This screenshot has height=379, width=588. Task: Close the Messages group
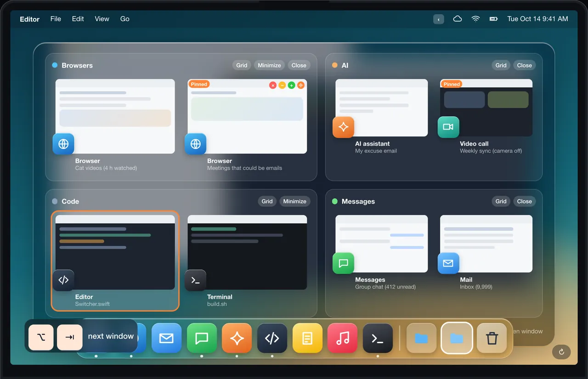[524, 201]
